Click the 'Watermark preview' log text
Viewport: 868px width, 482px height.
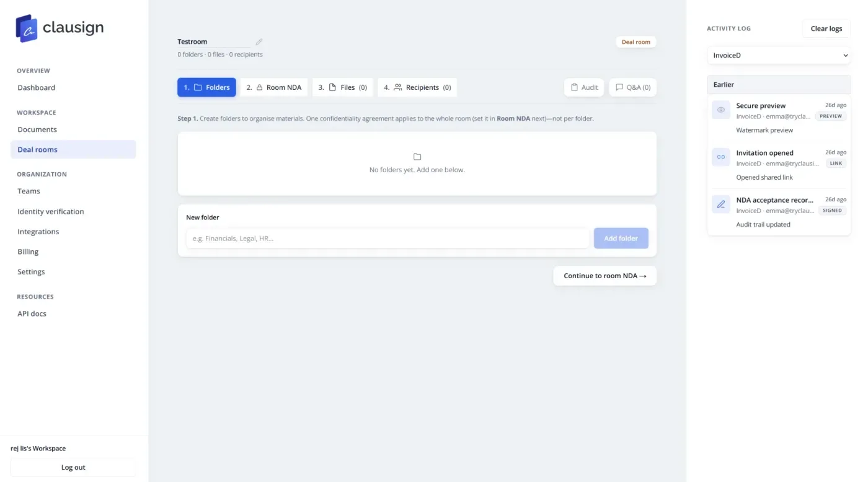pos(764,130)
